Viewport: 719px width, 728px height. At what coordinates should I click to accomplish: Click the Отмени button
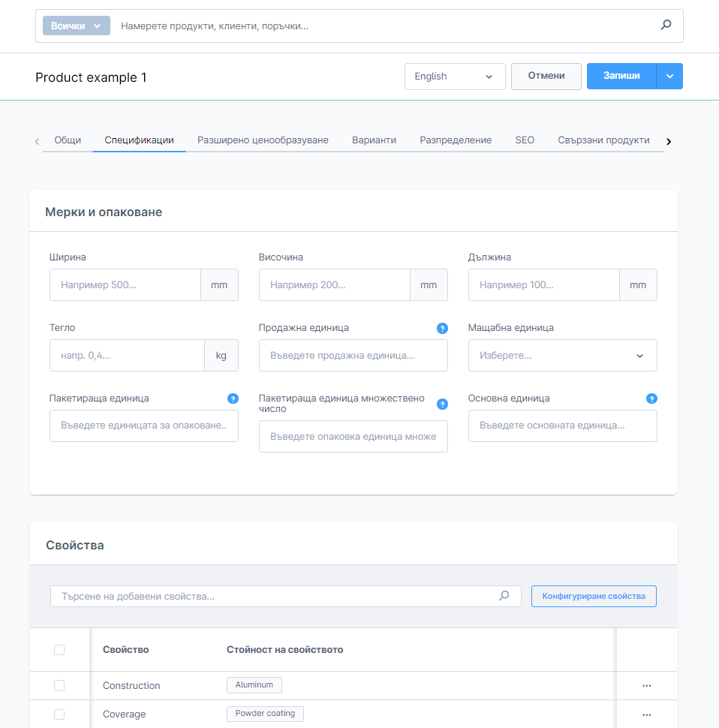point(546,77)
